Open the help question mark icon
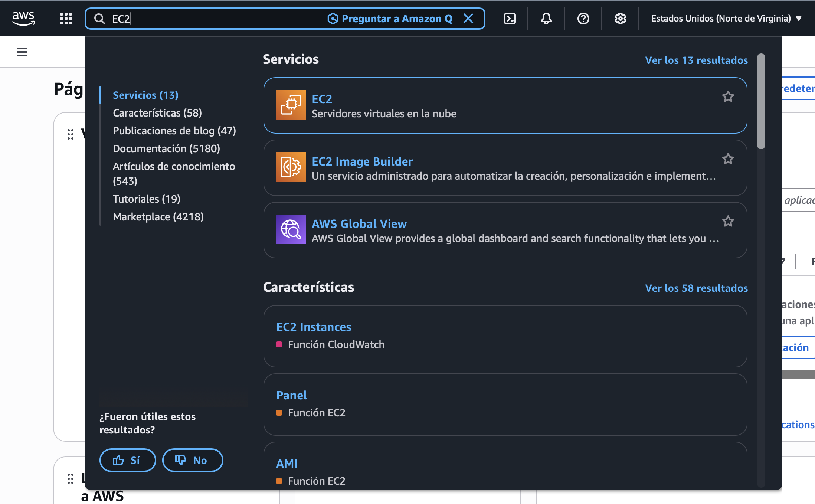 point(583,19)
